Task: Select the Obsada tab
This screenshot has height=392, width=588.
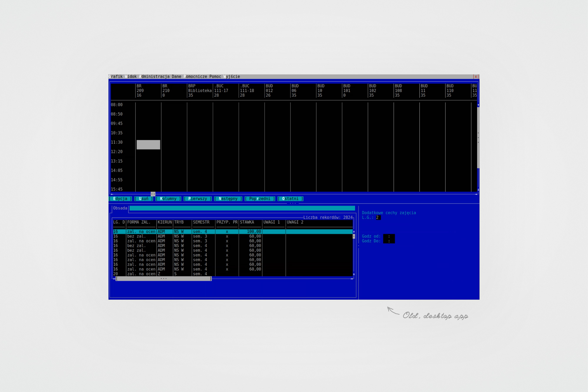Action: pyautogui.click(x=120, y=208)
